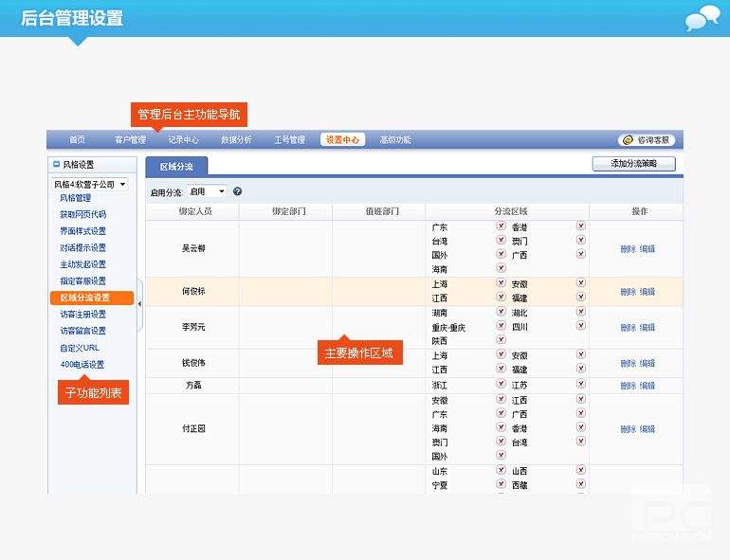Remove 香港 from 付正园's regions
The width and height of the screenshot is (730, 560).
tap(580, 426)
